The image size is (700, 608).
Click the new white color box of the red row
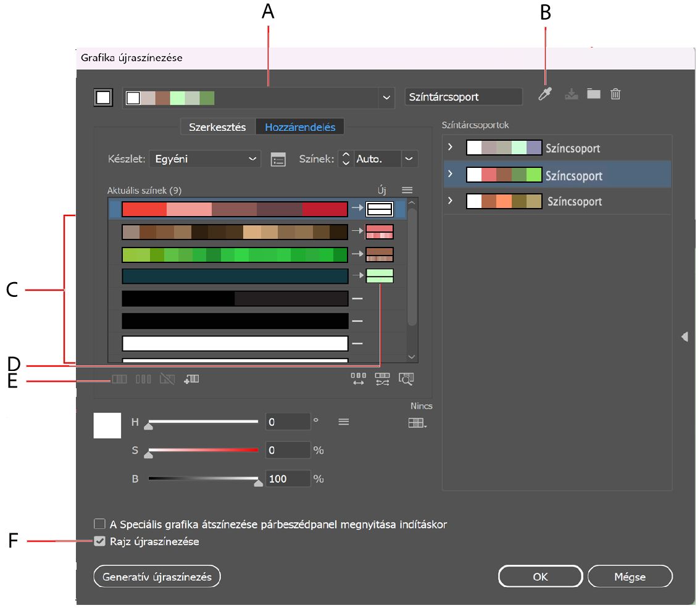pos(380,209)
